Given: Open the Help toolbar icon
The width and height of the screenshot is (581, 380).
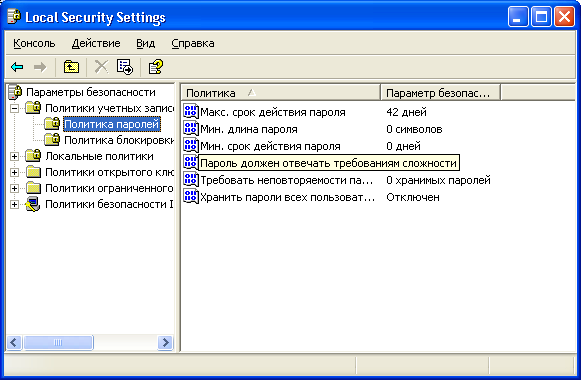Looking at the screenshot, I should click(156, 67).
